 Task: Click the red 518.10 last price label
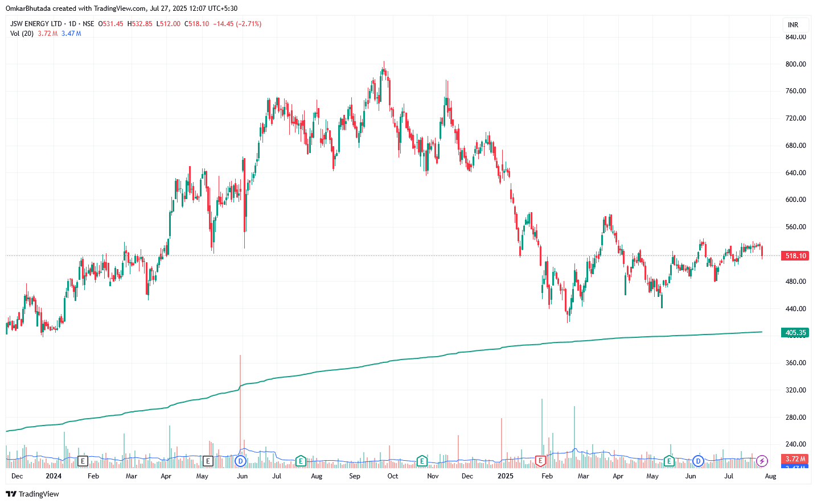[x=795, y=256]
